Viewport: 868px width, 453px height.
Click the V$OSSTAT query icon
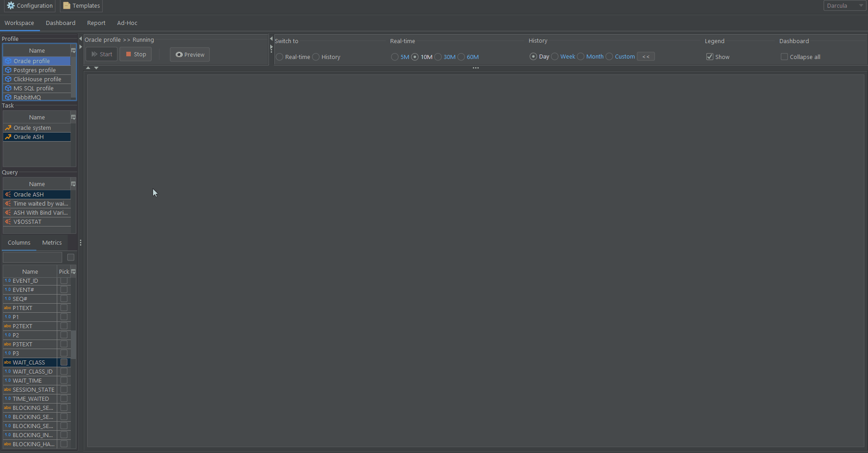click(8, 222)
